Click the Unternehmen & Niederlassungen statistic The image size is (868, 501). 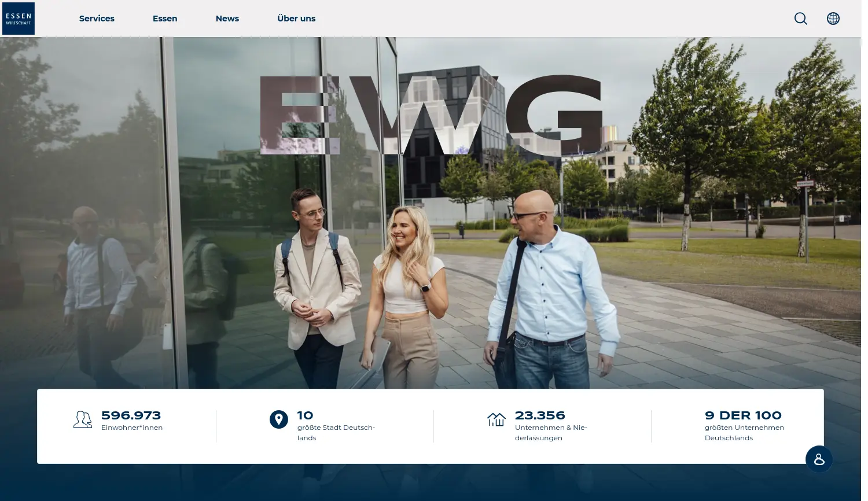[551, 432]
